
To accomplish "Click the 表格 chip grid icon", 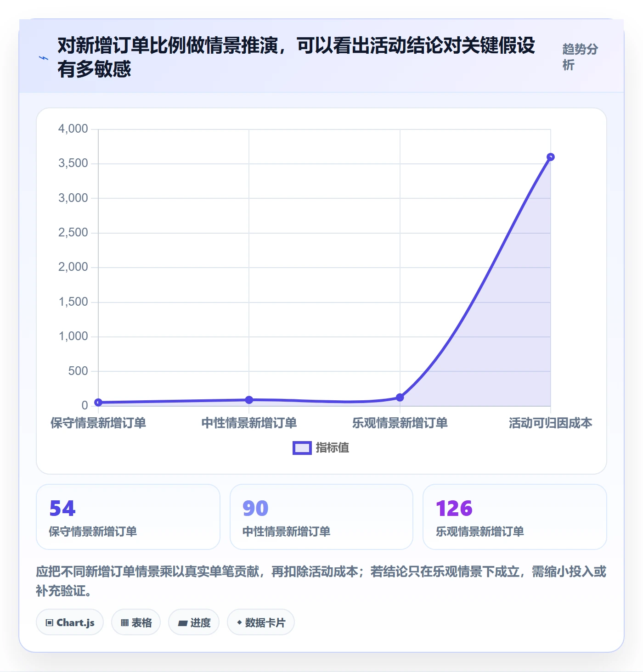I will (124, 623).
